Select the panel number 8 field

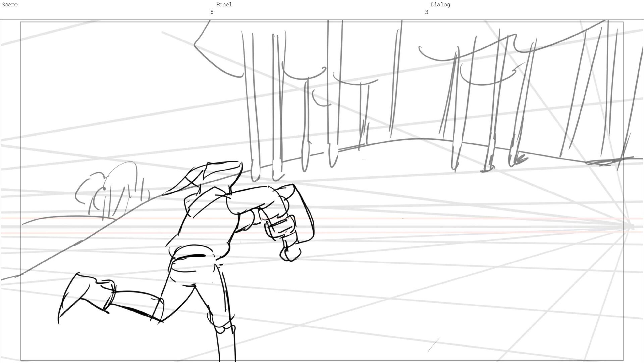point(212,12)
